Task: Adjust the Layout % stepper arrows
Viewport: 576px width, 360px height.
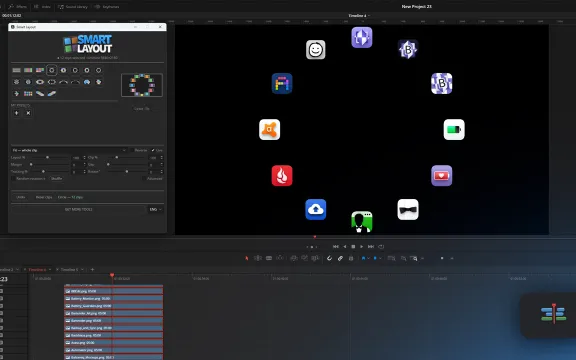Action: click(x=84, y=158)
